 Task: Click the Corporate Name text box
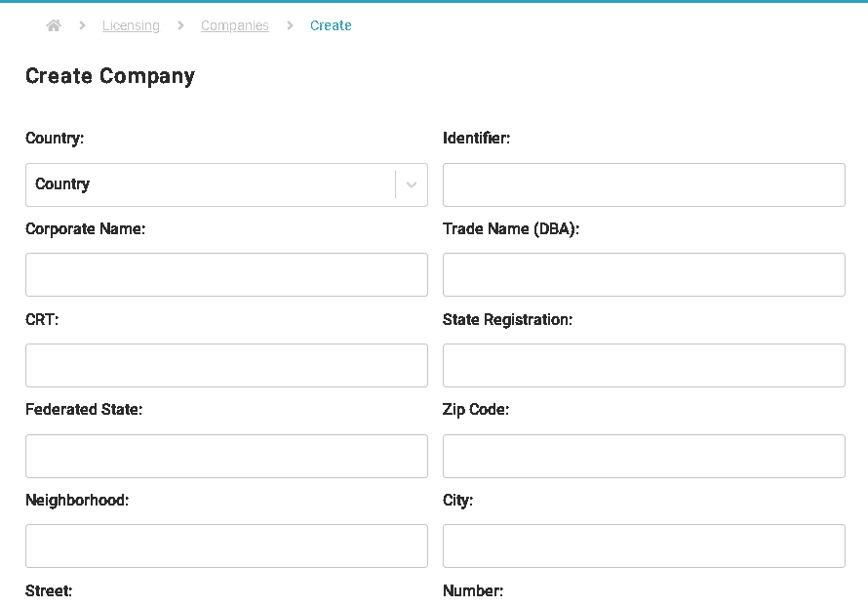[x=226, y=274]
